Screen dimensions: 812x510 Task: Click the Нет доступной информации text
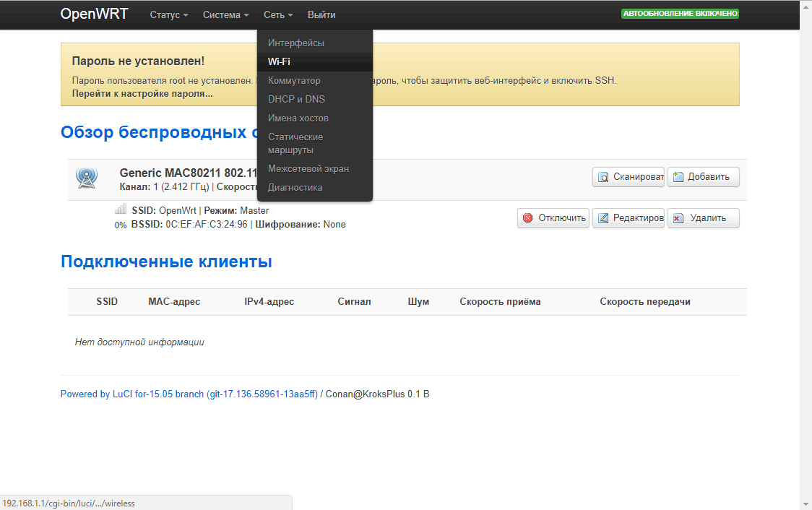[x=139, y=342]
